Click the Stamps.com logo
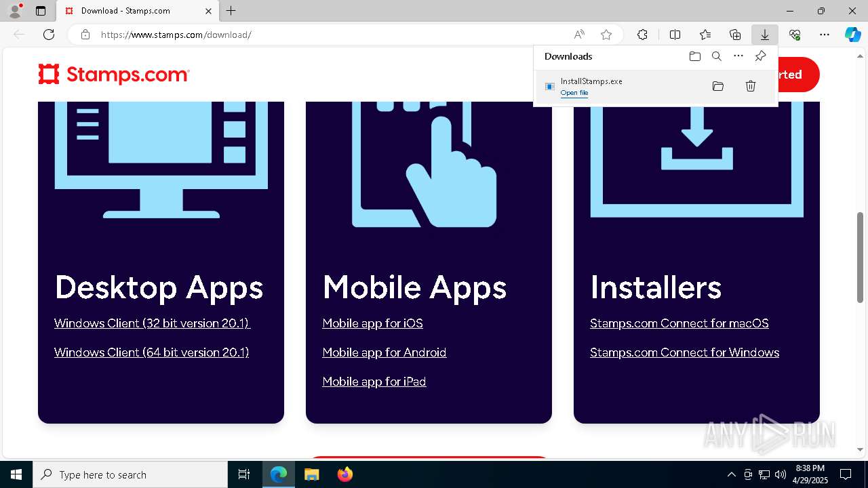 [x=114, y=75]
